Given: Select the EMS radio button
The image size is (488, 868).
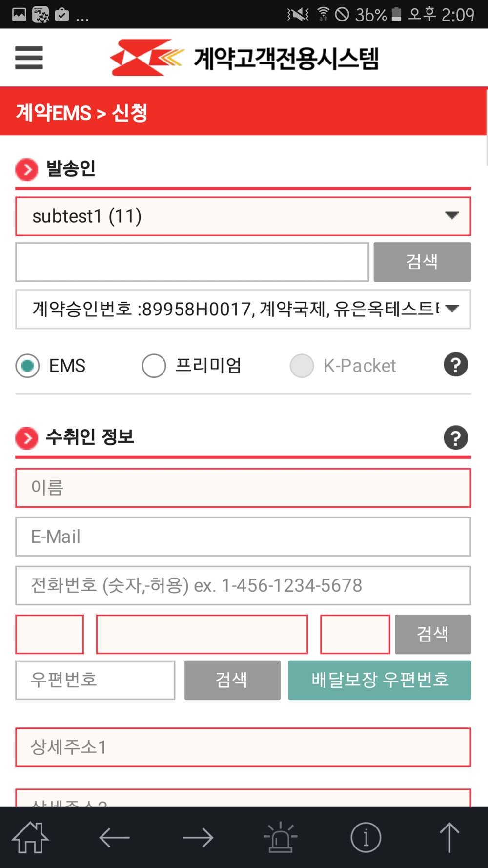Looking at the screenshot, I should coord(27,366).
